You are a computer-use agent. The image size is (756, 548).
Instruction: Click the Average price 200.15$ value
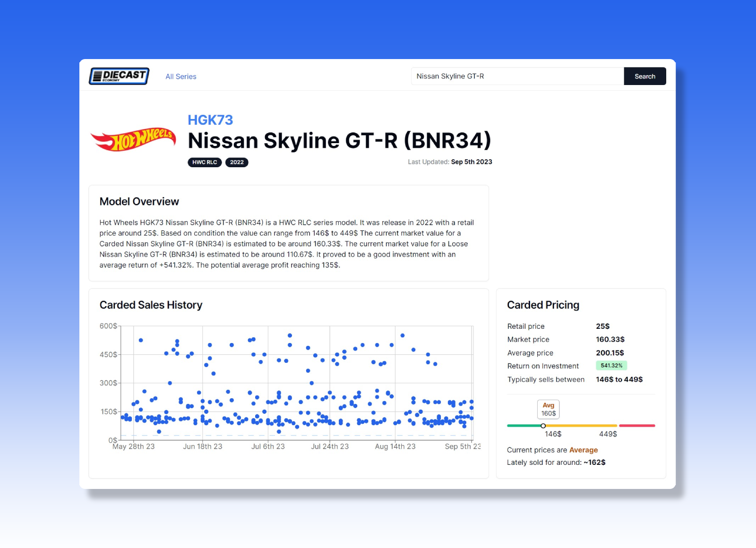pyautogui.click(x=610, y=353)
